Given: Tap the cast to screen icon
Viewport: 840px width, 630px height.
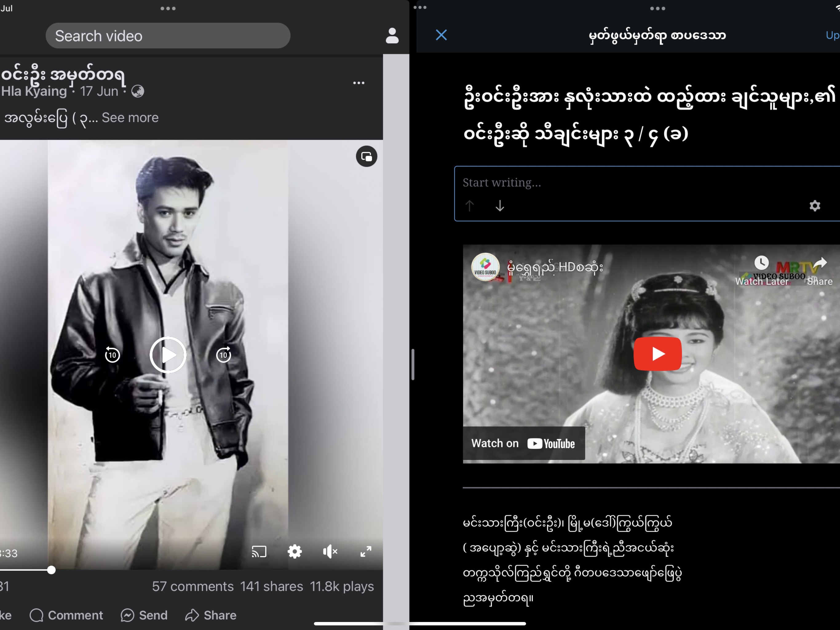Looking at the screenshot, I should coord(259,551).
